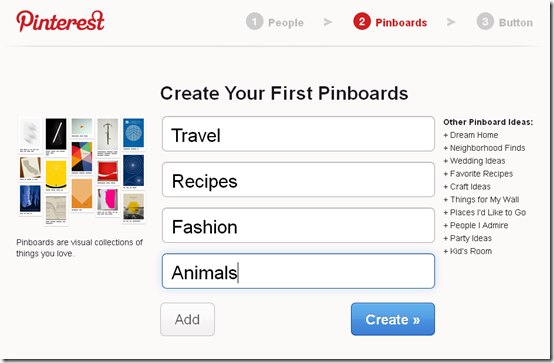Add the Neighborhood Finds idea
Image resolution: width=554 pixels, height=363 pixels.
tap(484, 148)
